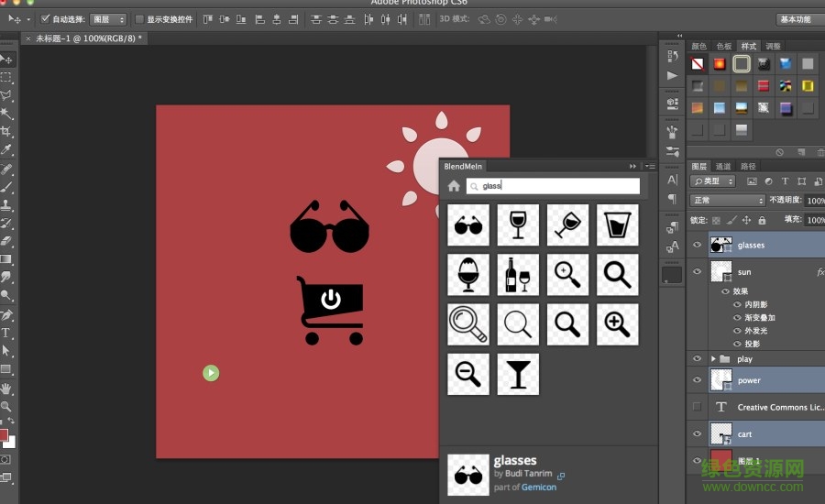This screenshot has height=504, width=825.
Task: Click the Type tool in toolbar
Action: point(6,333)
